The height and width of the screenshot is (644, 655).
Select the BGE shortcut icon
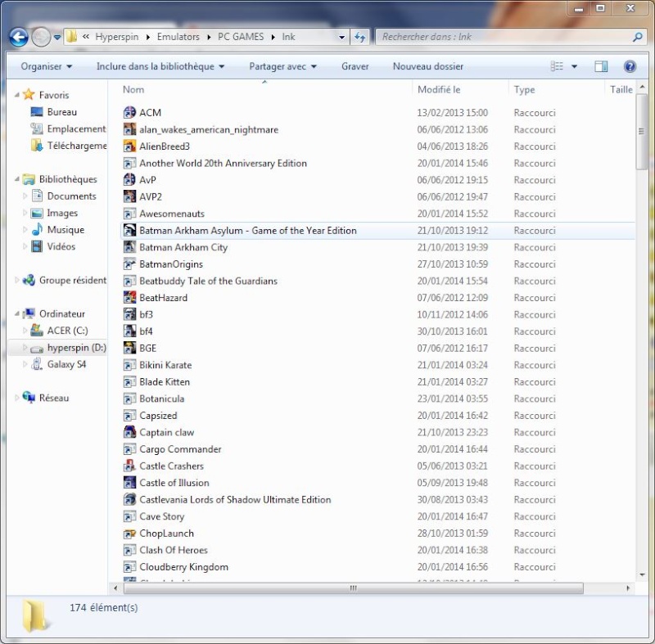tap(129, 348)
